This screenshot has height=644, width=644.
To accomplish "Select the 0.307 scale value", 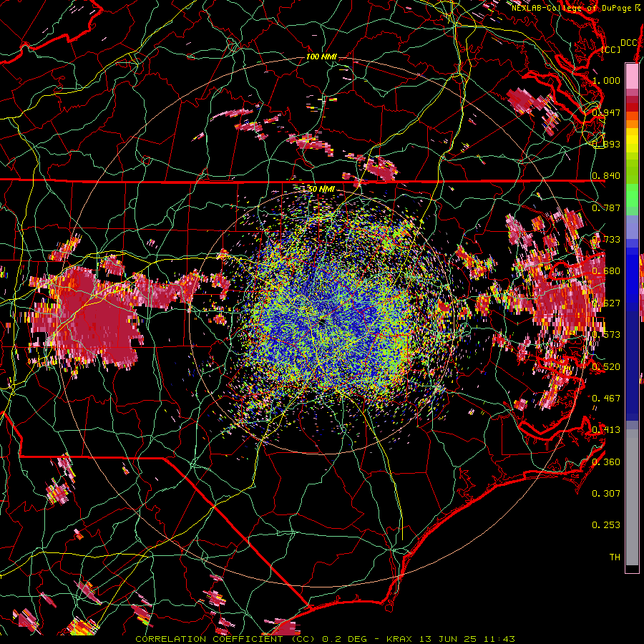I will click(606, 493).
